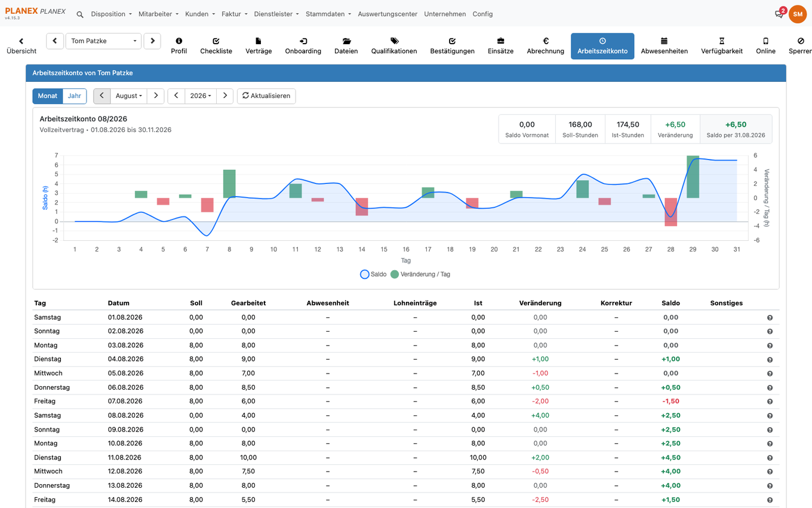Open the 2026 year dropdown
812x508 pixels.
point(201,96)
